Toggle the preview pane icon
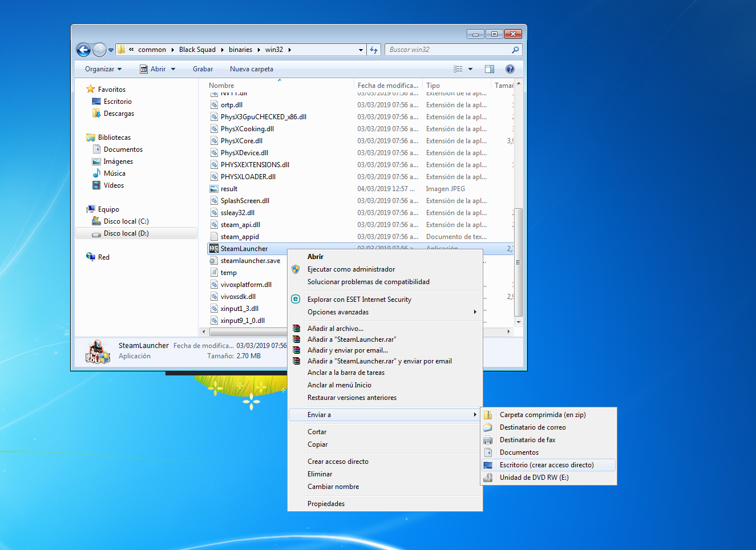 [490, 69]
